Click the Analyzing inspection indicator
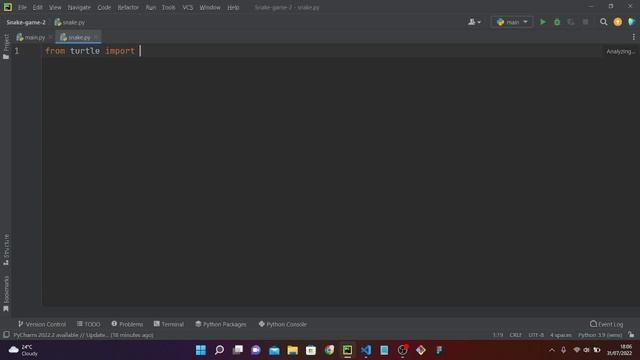The width and height of the screenshot is (640, 360). point(620,51)
